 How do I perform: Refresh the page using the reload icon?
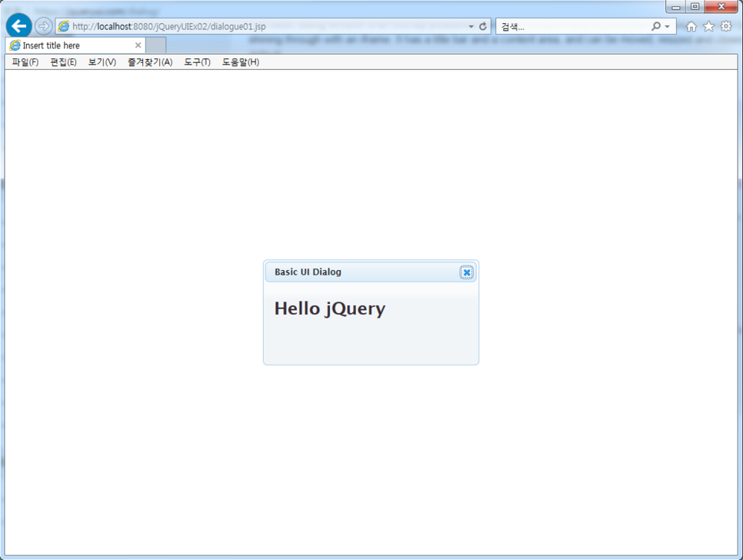coord(483,26)
